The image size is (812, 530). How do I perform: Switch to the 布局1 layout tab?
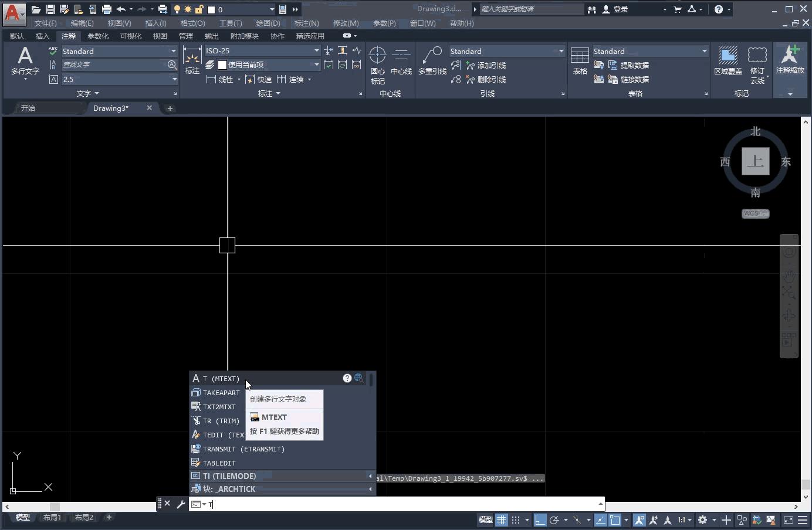[x=52, y=518]
